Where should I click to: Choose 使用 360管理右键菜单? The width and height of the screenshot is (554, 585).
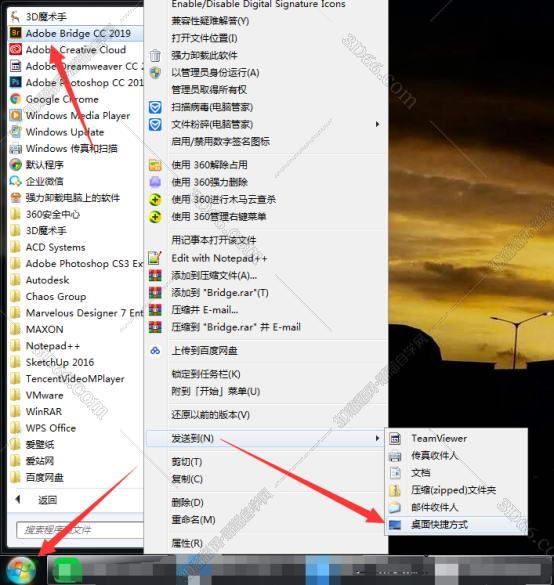coord(219,217)
